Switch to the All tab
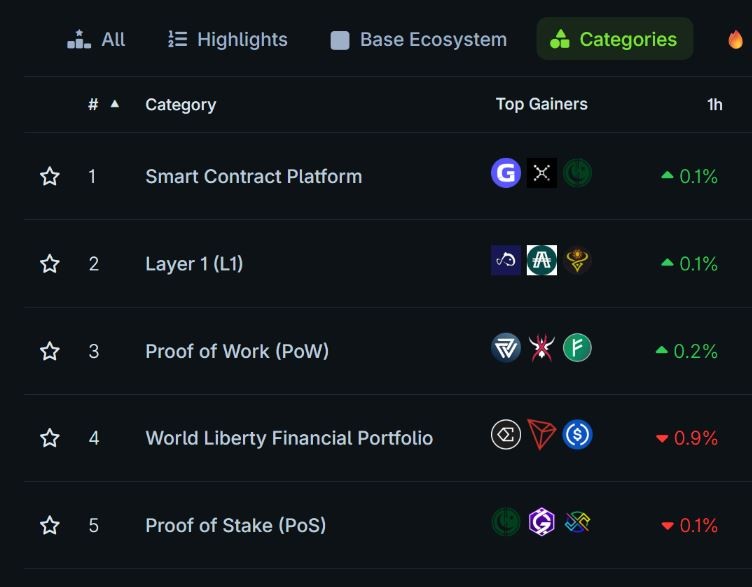 (x=96, y=39)
